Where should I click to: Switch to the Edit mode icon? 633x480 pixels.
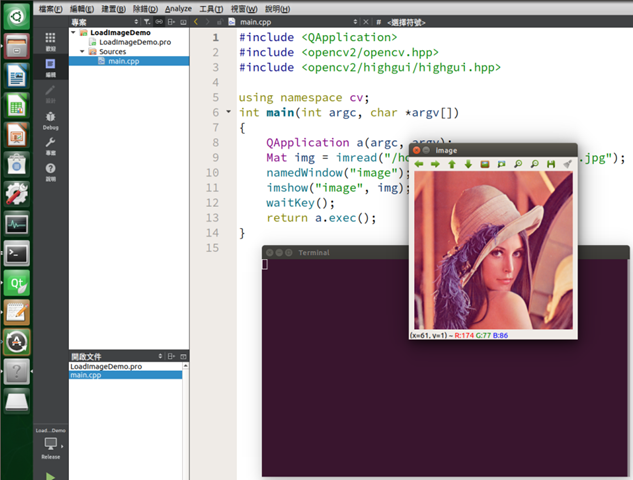click(x=50, y=67)
